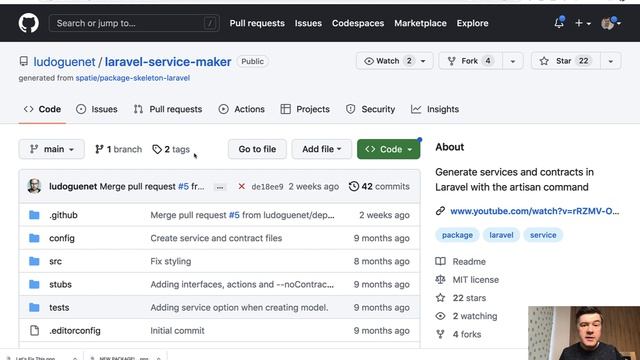Open 'Create service and contract files' commit
Screen dimensions: 640x360
click(x=216, y=238)
